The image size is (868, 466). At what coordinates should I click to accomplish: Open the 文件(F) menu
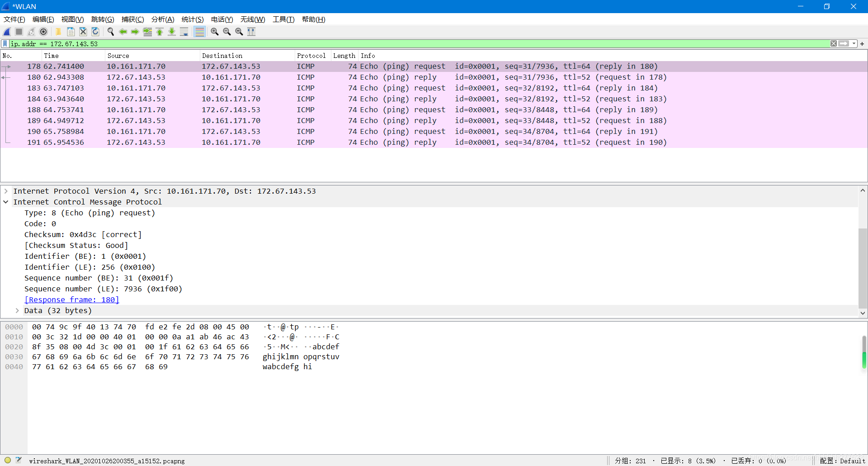[14, 19]
